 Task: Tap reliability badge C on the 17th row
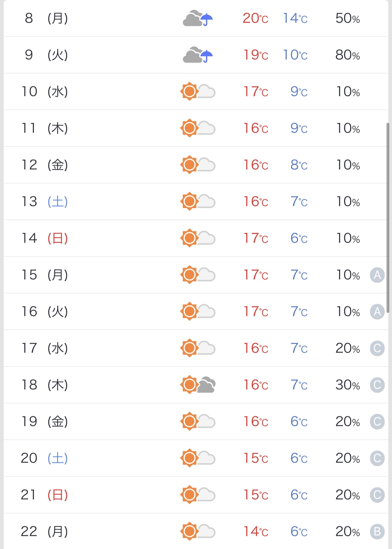(377, 348)
